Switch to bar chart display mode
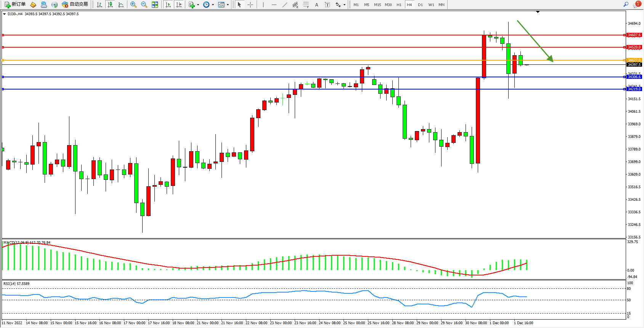 (100, 5)
